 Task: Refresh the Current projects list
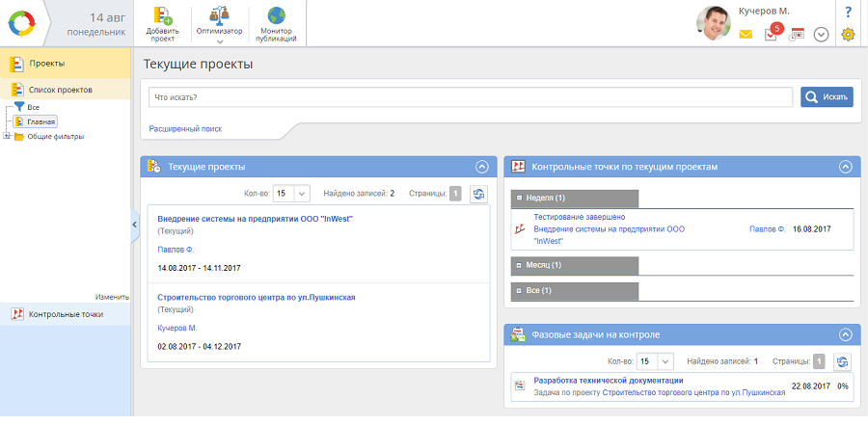point(478,194)
